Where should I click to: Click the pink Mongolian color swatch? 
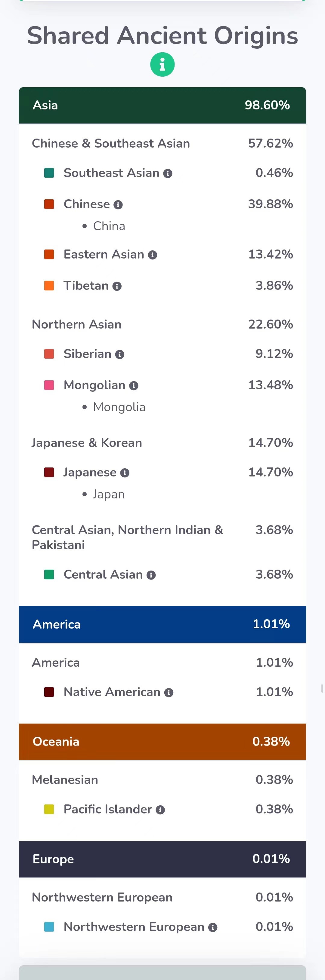49,385
